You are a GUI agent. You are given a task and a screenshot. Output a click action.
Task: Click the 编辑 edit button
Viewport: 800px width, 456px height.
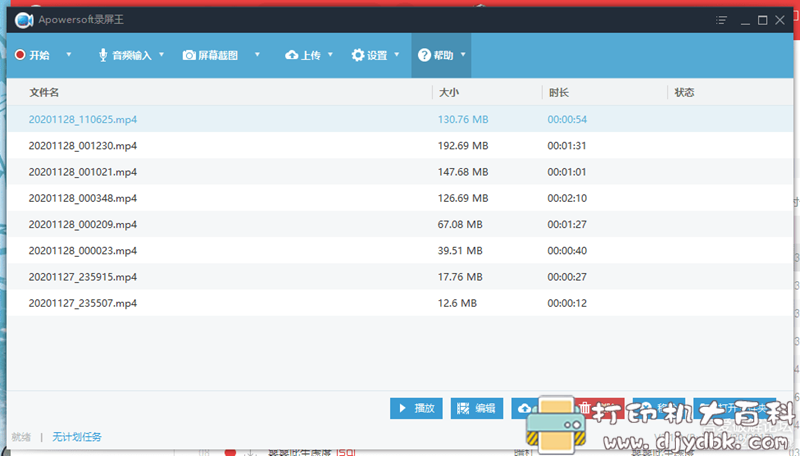pyautogui.click(x=477, y=408)
